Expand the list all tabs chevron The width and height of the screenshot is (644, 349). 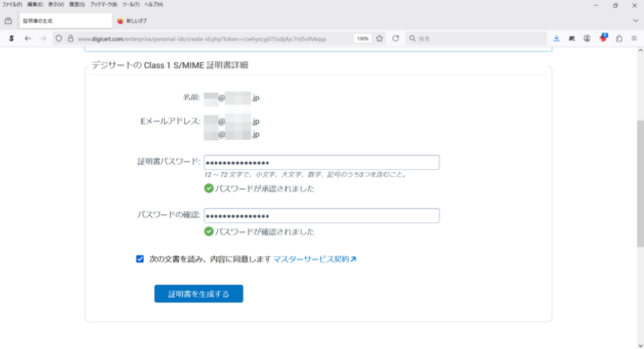click(x=636, y=21)
